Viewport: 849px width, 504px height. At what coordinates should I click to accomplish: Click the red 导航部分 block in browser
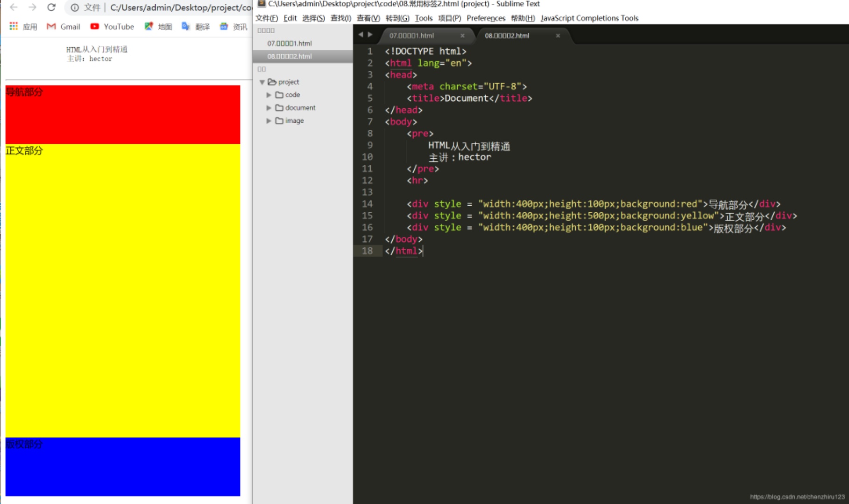[x=123, y=115]
